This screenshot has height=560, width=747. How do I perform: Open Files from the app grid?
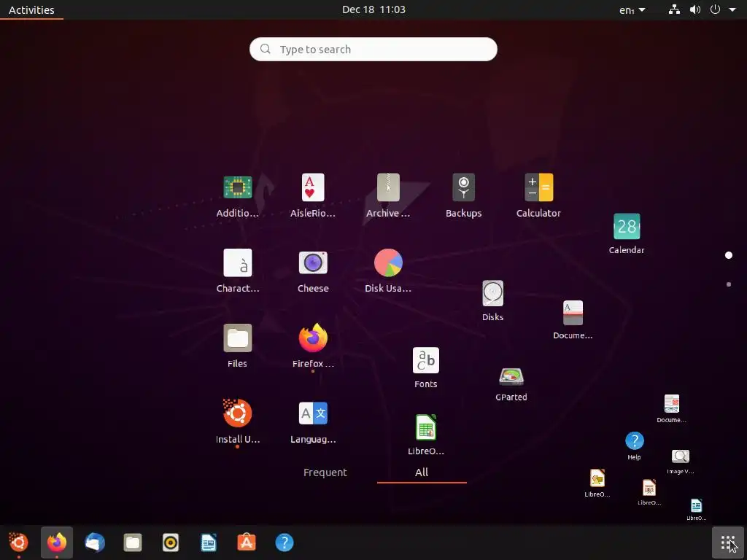(x=237, y=338)
